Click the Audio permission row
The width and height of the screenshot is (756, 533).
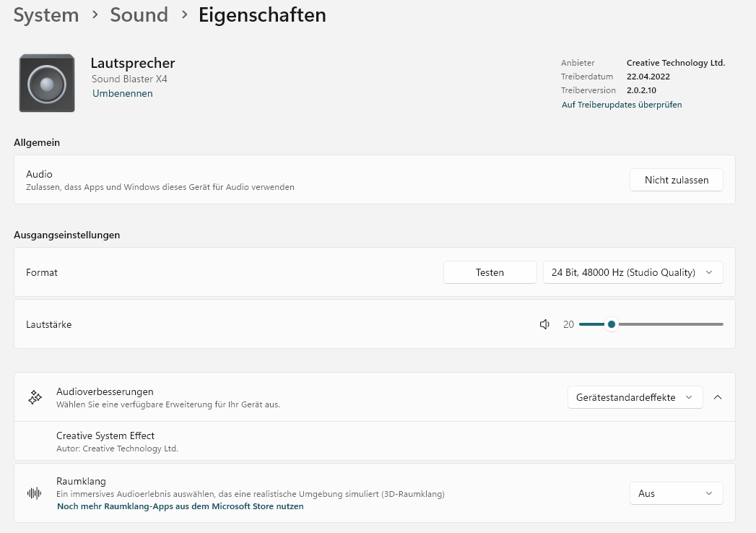point(289,180)
